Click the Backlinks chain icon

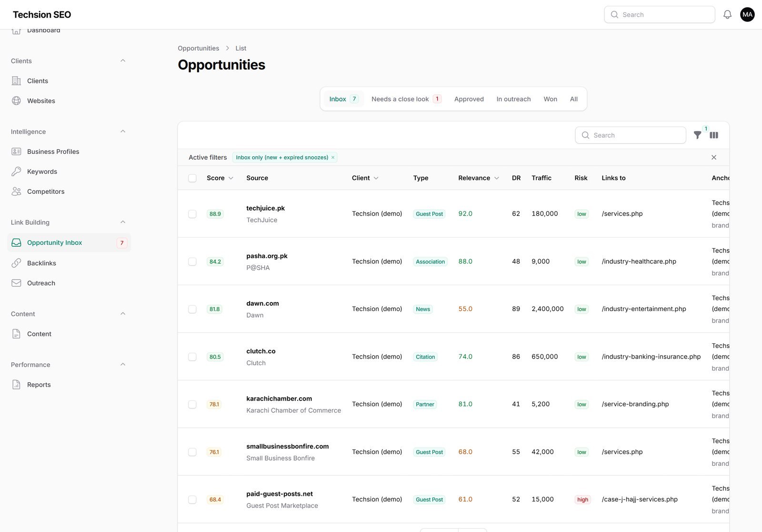coord(16,263)
